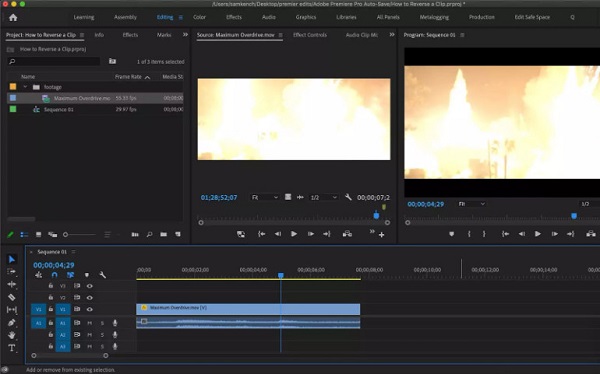Toggle snap in timeline
The height and width of the screenshot is (374, 600).
coord(54,275)
